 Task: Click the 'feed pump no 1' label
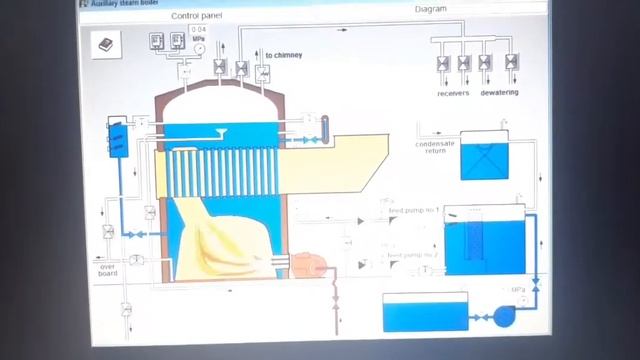[x=413, y=210]
